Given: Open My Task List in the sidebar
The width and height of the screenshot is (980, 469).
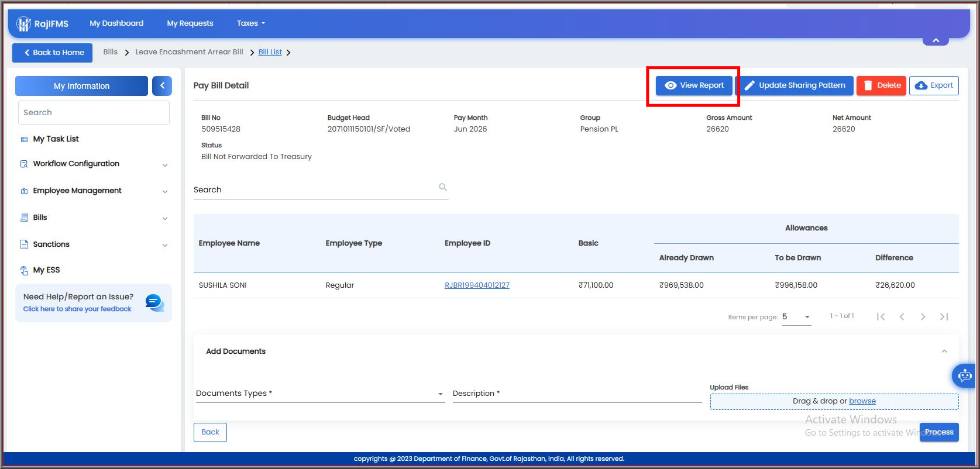Looking at the screenshot, I should (56, 139).
